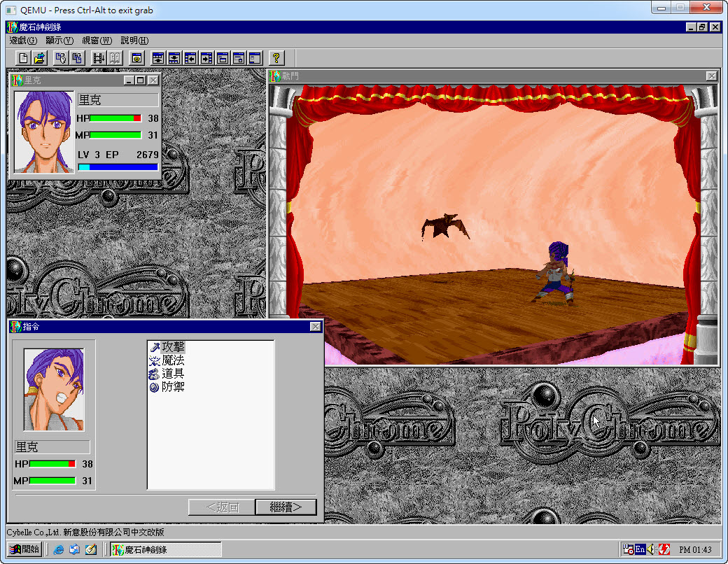The height and width of the screenshot is (564, 728).
Task: Click the speaker volume tray icon
Action: 651,549
